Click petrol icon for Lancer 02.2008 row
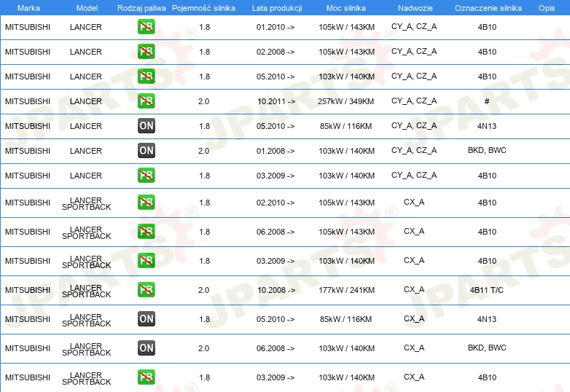The height and width of the screenshot is (392, 570). click(146, 52)
